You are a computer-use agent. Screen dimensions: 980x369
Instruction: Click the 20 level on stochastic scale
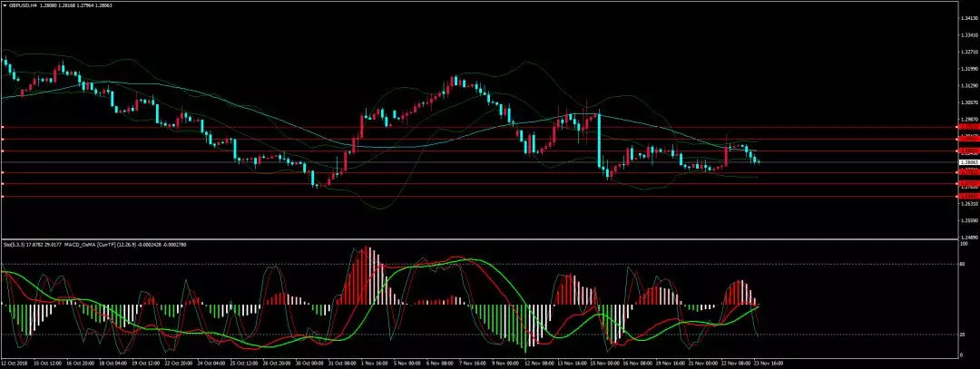(x=964, y=335)
